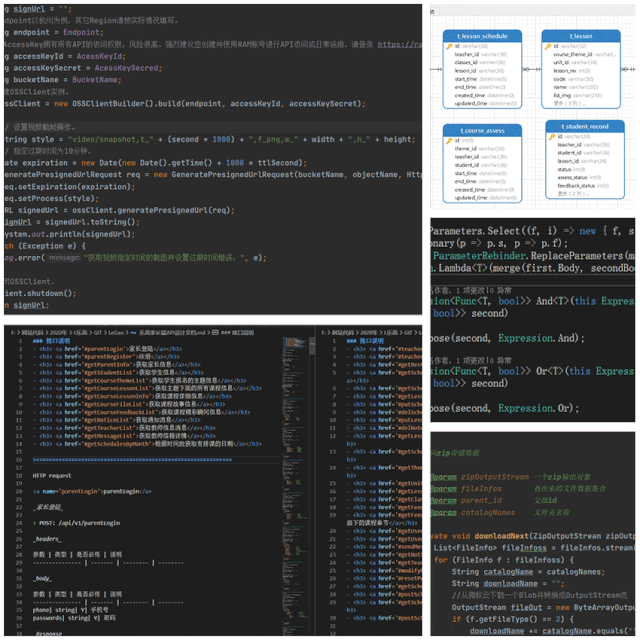The image size is (640, 640).
Task: Open 2020年 breadcrumb in right editor
Action: click(x=368, y=333)
